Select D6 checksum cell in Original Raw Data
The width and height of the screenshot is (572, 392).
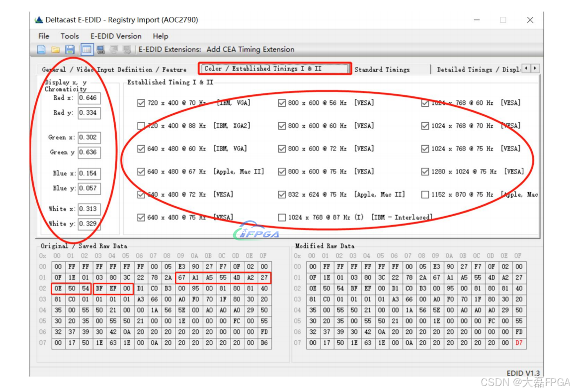coord(264,343)
